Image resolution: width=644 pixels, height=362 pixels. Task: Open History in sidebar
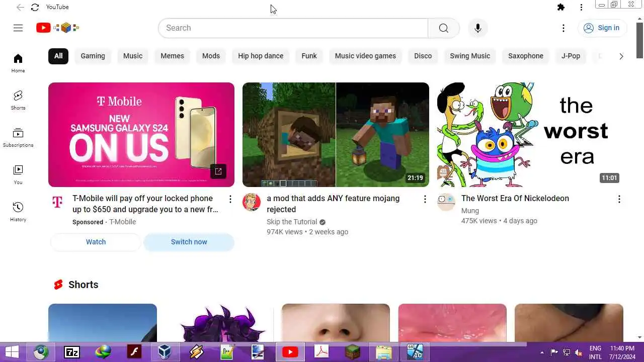(18, 212)
